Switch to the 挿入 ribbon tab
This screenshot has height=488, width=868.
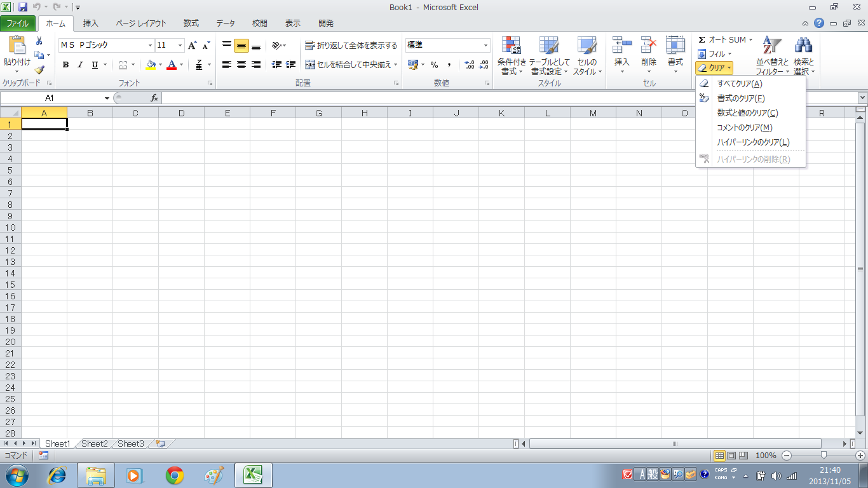(x=91, y=24)
